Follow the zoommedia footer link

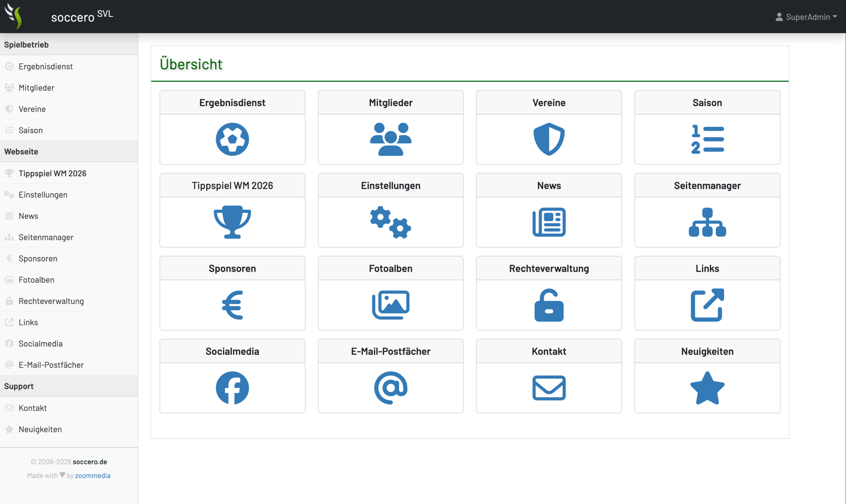[93, 476]
